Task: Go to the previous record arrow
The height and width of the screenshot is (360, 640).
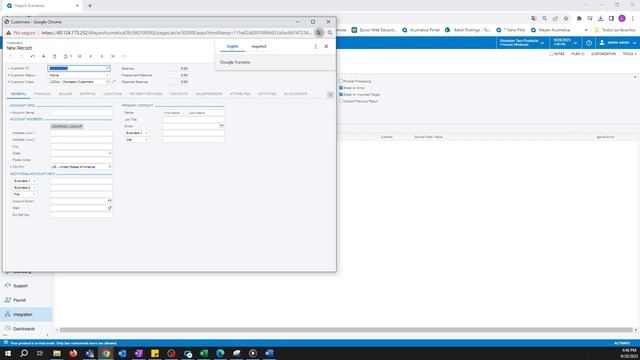Action: click(x=91, y=56)
